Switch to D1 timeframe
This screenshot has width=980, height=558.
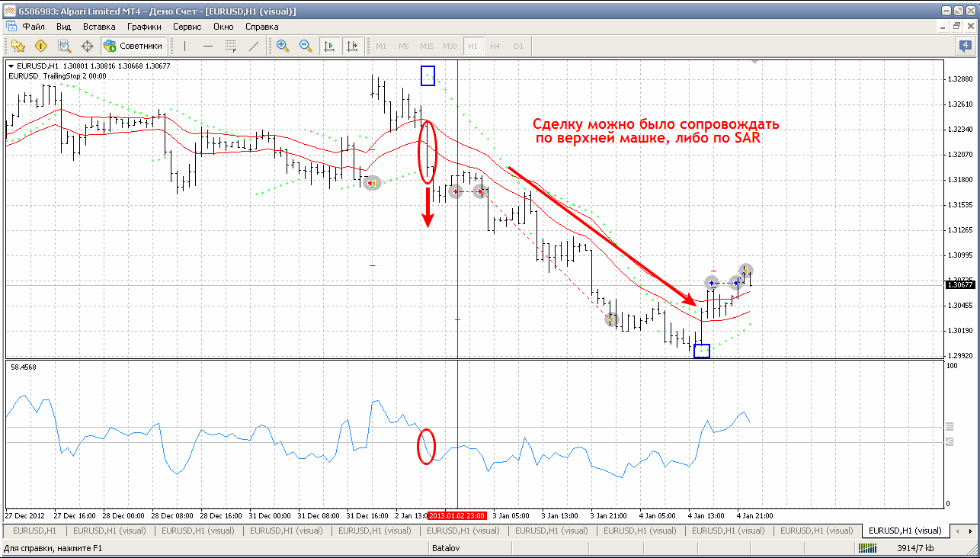518,46
